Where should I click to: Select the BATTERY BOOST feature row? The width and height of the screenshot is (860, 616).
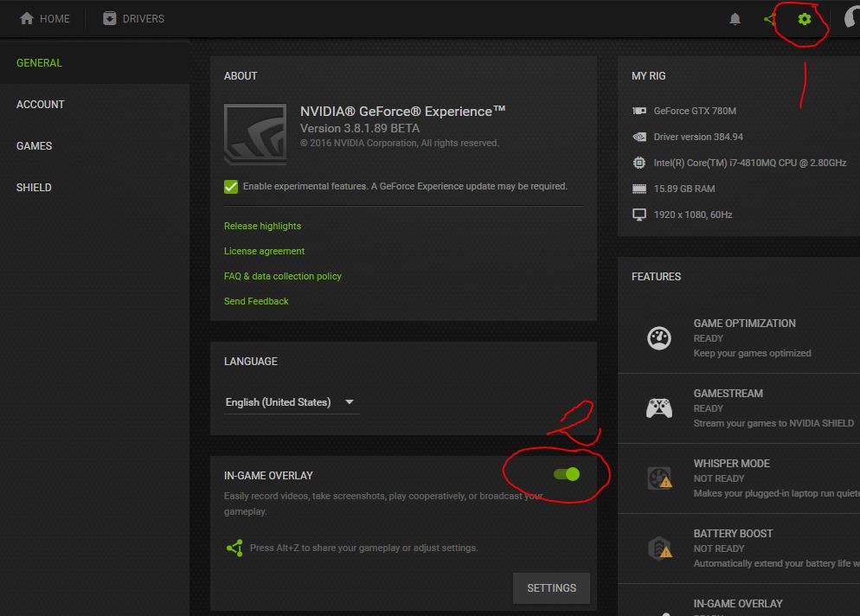point(739,549)
